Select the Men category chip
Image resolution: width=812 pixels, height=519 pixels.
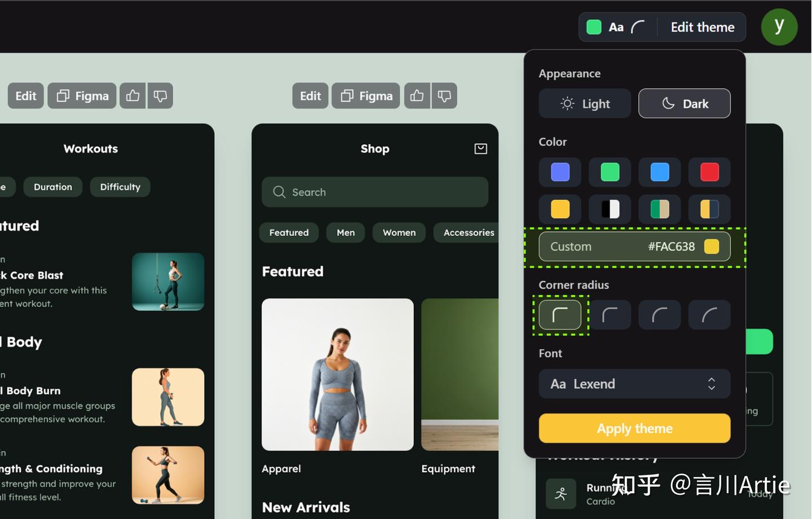(346, 232)
